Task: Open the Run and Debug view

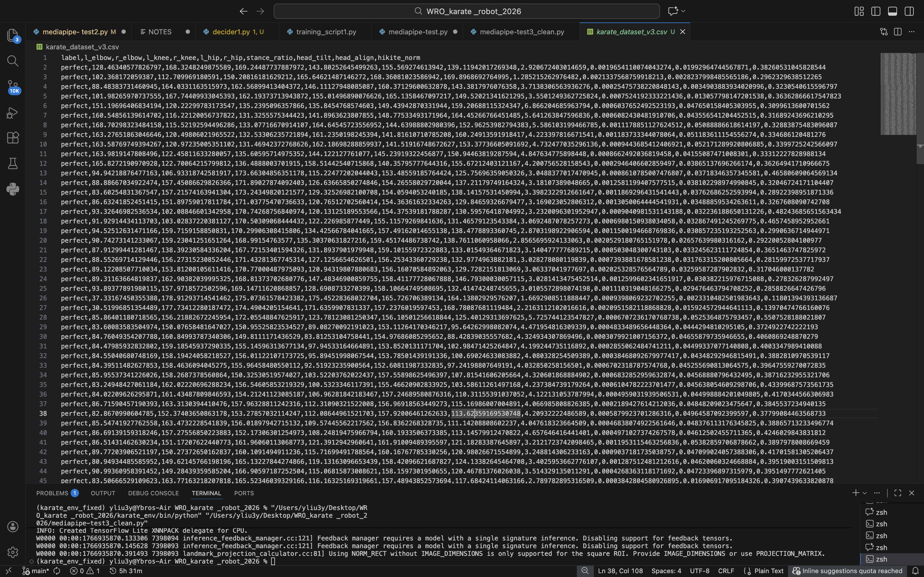Action: (x=13, y=113)
